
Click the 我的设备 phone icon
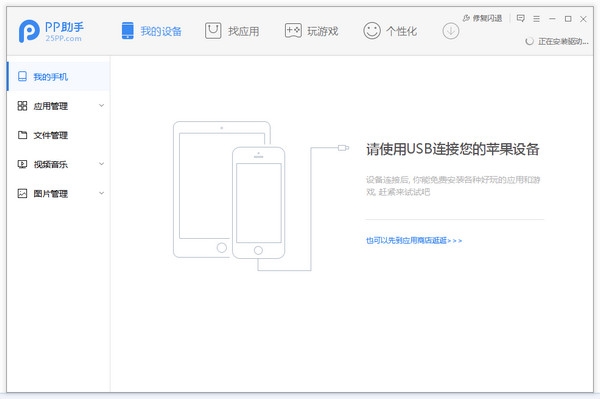(127, 31)
